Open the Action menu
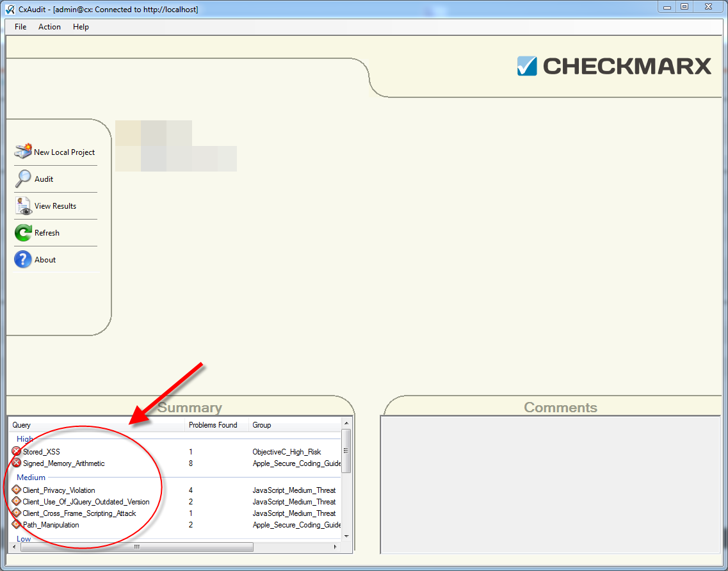 50,27
